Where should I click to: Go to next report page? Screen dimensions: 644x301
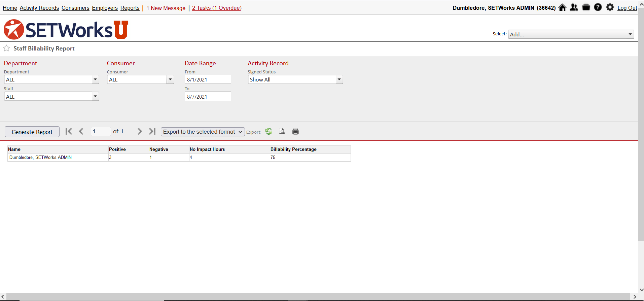click(x=139, y=131)
